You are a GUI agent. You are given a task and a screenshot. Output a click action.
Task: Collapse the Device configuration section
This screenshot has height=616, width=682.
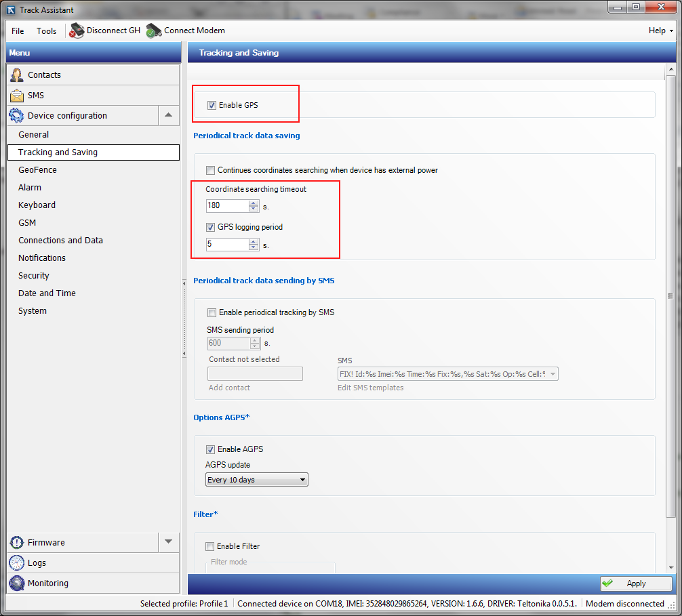click(169, 116)
